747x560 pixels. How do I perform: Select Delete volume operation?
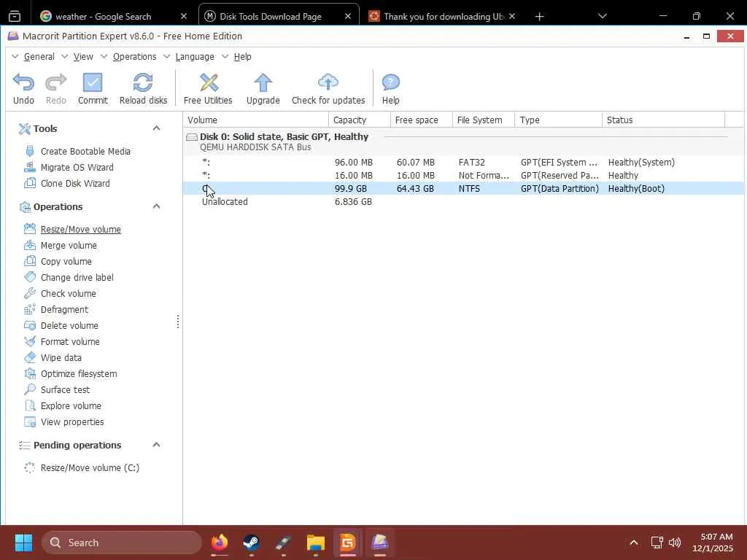coord(69,326)
